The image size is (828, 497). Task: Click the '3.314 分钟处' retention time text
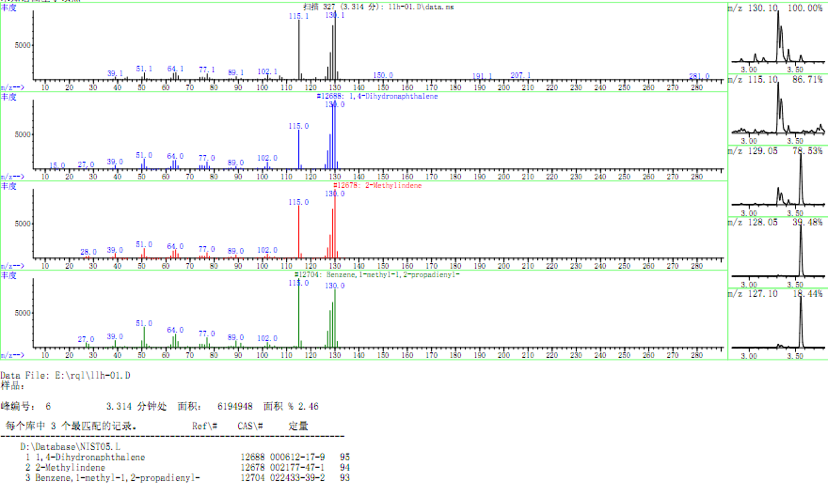(136, 406)
